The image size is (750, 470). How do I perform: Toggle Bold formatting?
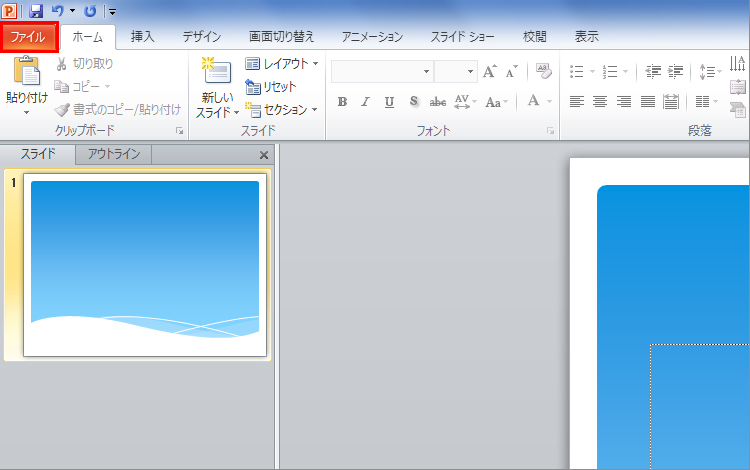tap(342, 102)
